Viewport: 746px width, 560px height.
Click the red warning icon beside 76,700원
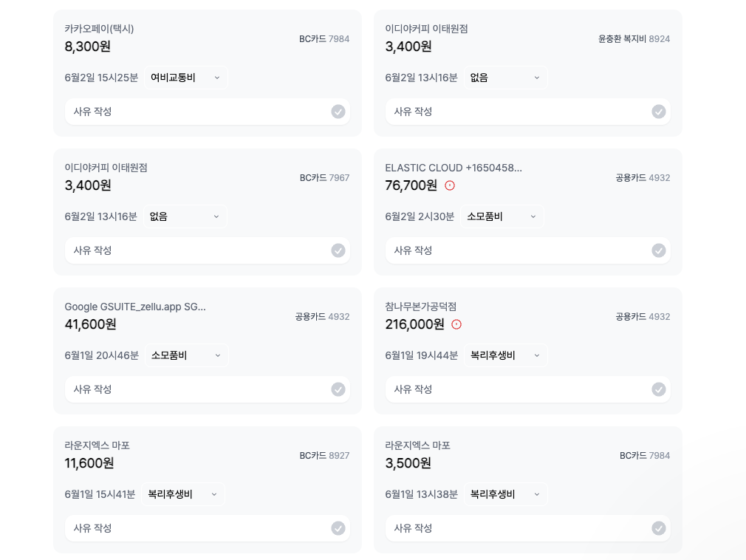(450, 185)
